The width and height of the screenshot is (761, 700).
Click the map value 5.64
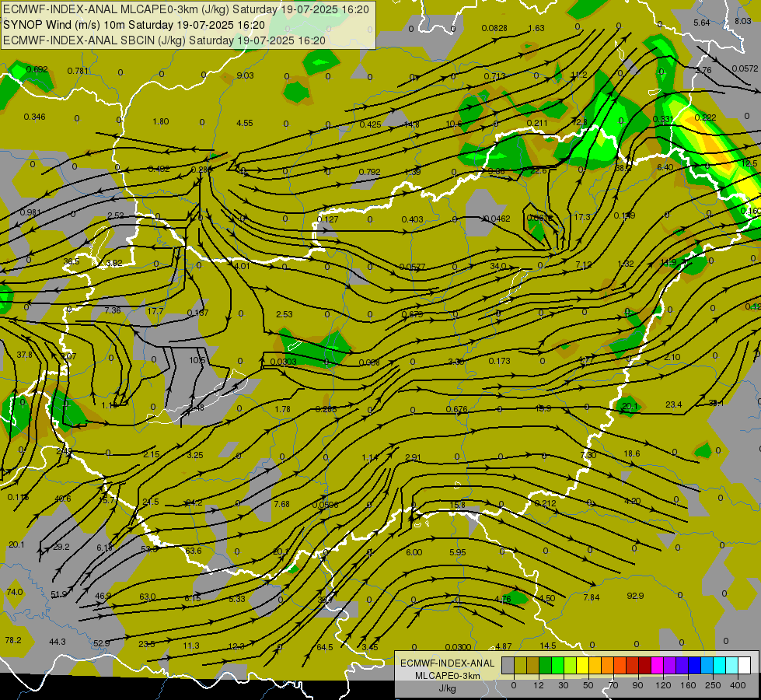tap(702, 23)
